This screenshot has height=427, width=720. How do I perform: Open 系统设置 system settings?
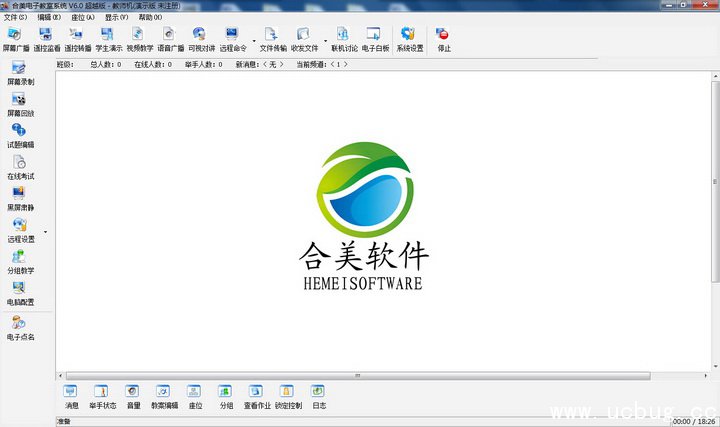coord(410,39)
